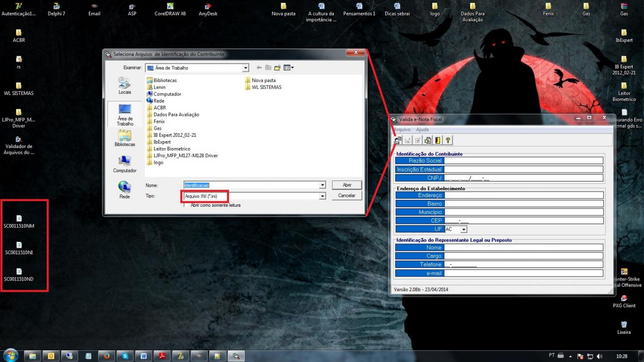The width and height of the screenshot is (644, 362).
Task: Click the Município input field
Action: [x=524, y=212]
